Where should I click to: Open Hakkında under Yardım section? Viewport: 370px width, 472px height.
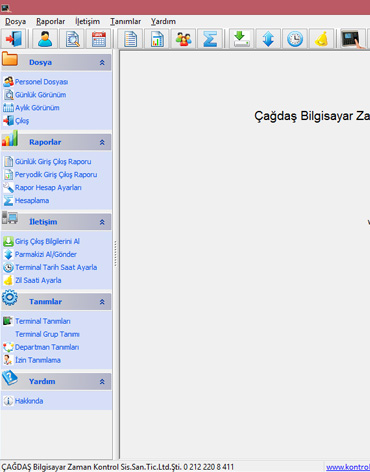tap(29, 401)
